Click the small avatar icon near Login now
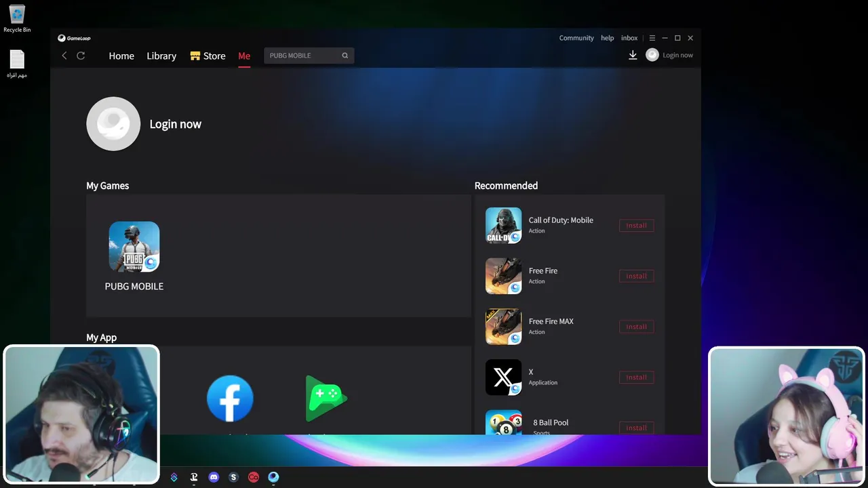The width and height of the screenshot is (868, 488). coord(652,55)
